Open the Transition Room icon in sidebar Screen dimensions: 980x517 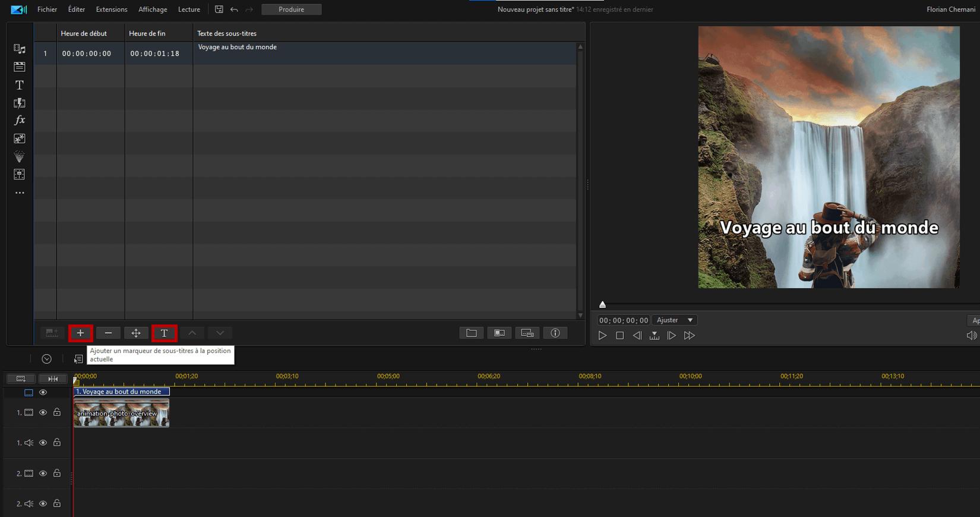tap(20, 103)
